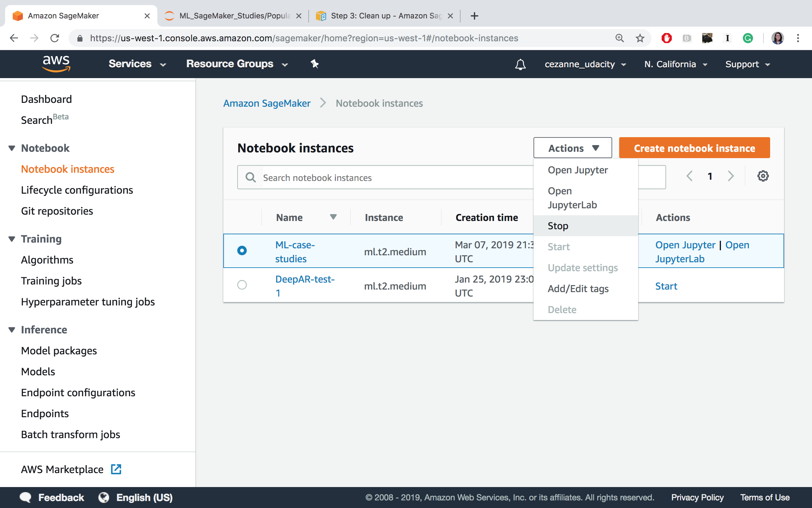Screen dimensions: 812x508
Task: Collapse the Training sidebar section
Action: coord(12,239)
